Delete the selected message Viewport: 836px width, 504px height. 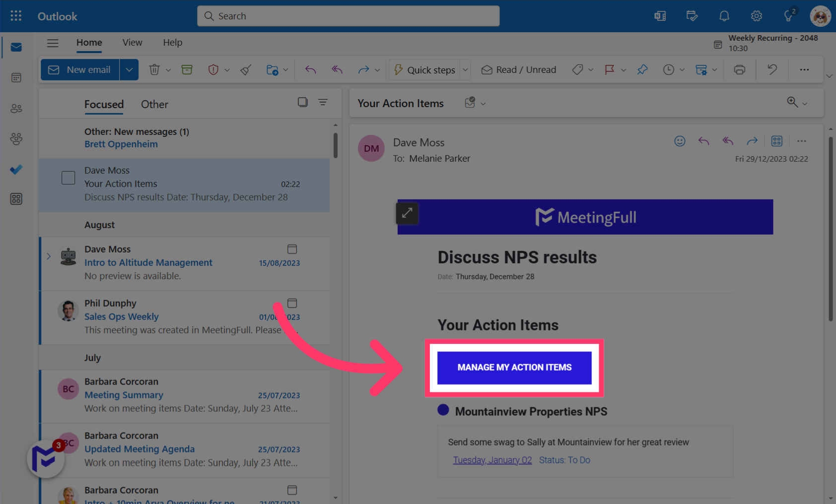154,70
